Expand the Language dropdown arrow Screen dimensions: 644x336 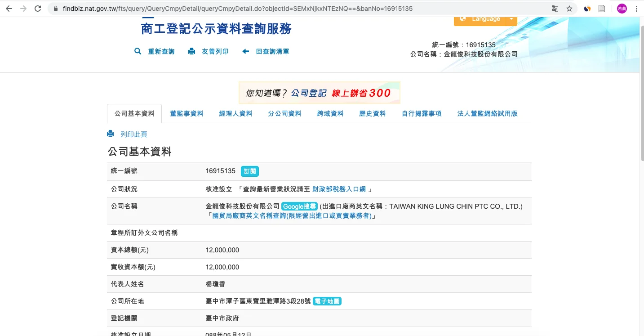coord(511,19)
